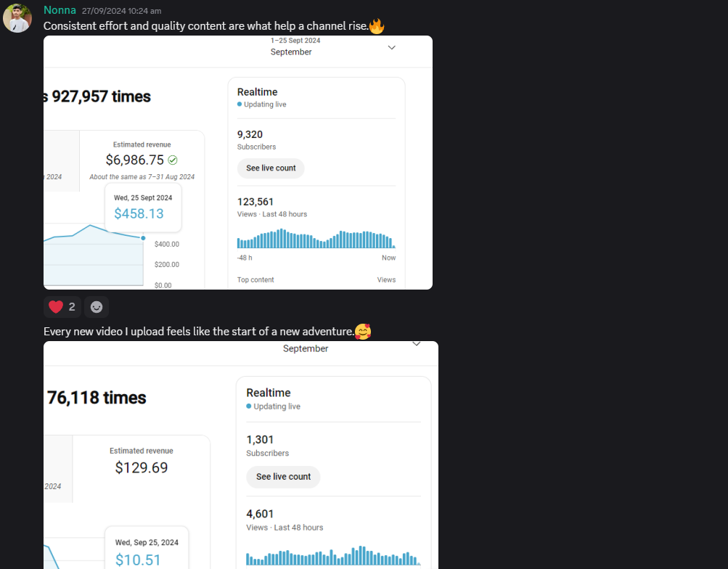Click the $458.13 tooltip for Wed, 25 Sept 2024
Screen dimensions: 728x569
[x=143, y=207]
